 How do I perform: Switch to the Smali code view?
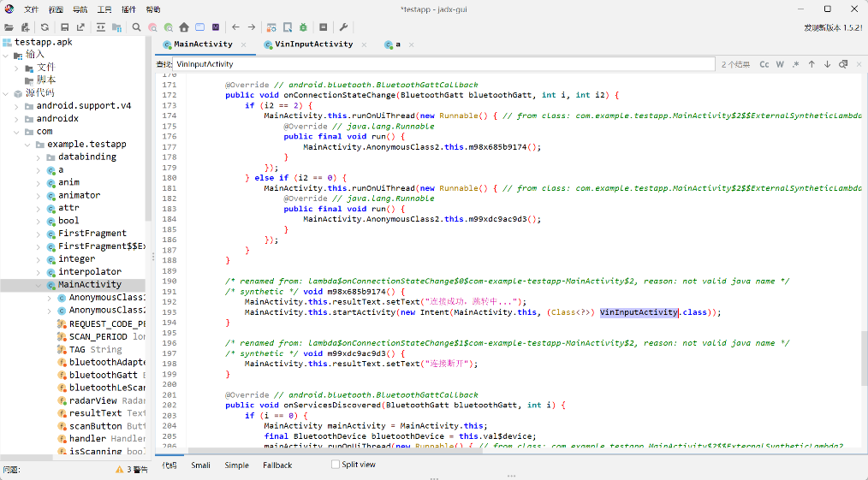coord(200,465)
